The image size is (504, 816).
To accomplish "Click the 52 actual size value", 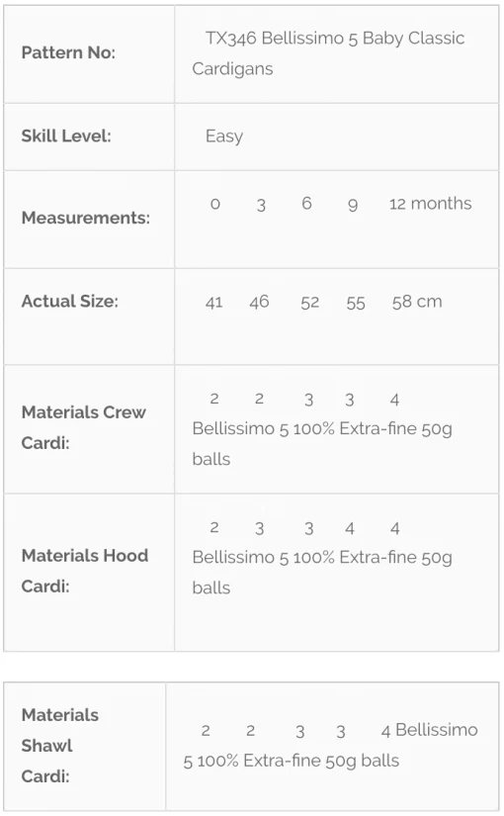I will click(x=310, y=303).
